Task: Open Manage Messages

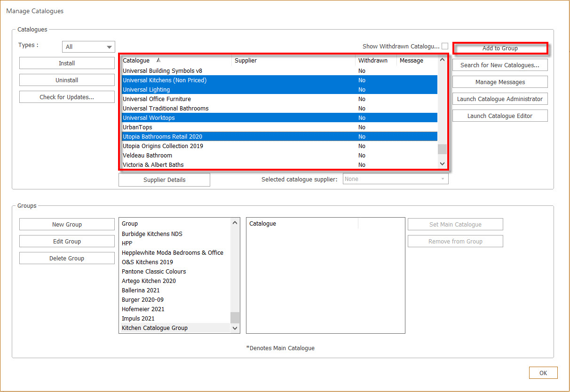Action: 500,82
